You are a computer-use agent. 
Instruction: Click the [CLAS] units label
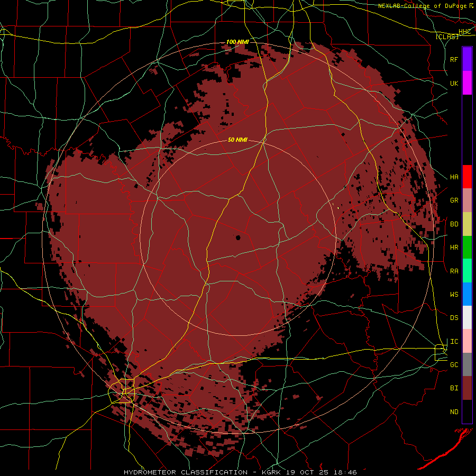[447, 36]
